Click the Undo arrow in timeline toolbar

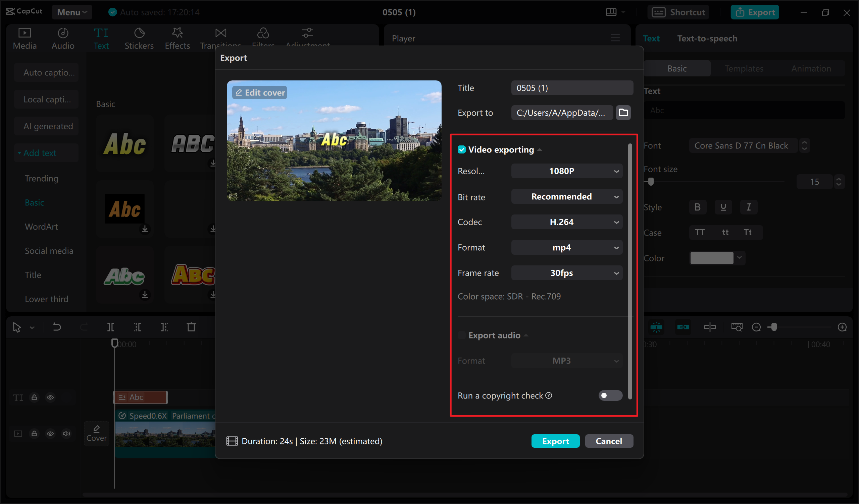[x=57, y=327]
